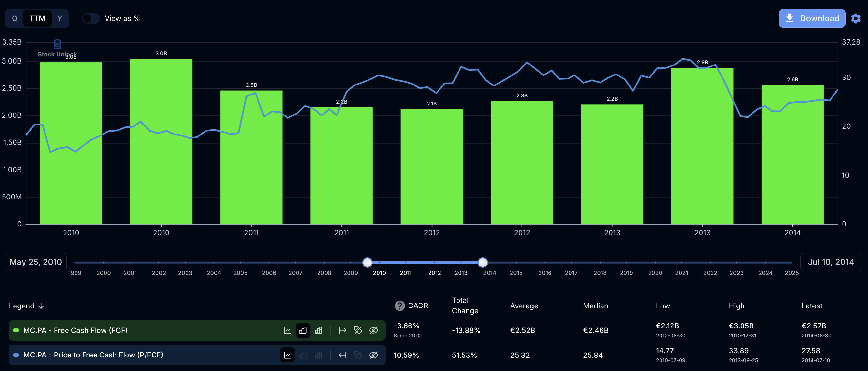Jump timeline to the 2005 tick
This screenshot has width=868, height=371.
click(x=240, y=273)
